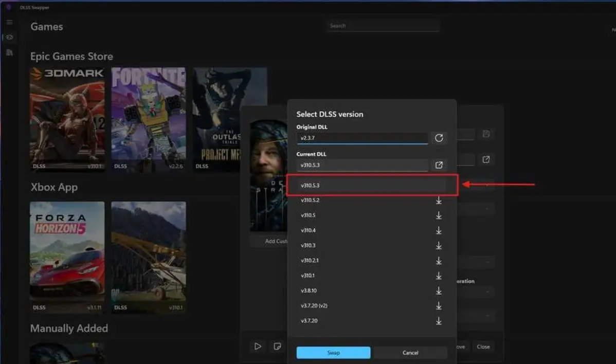Choose v310.2.1 from the version list
This screenshot has height=364, width=616.
click(372, 260)
